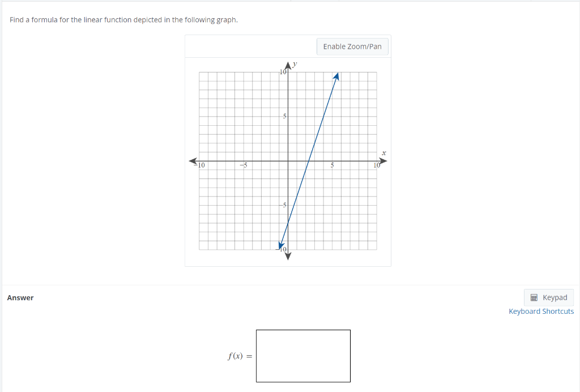The height and width of the screenshot is (392, 580).
Task: Click inside the f(x) answer box
Action: (x=303, y=356)
